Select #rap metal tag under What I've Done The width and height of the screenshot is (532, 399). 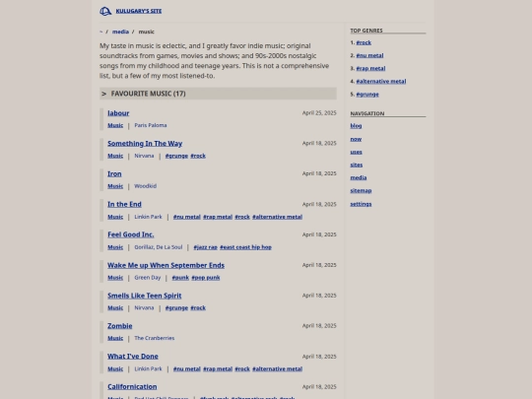coord(218,368)
